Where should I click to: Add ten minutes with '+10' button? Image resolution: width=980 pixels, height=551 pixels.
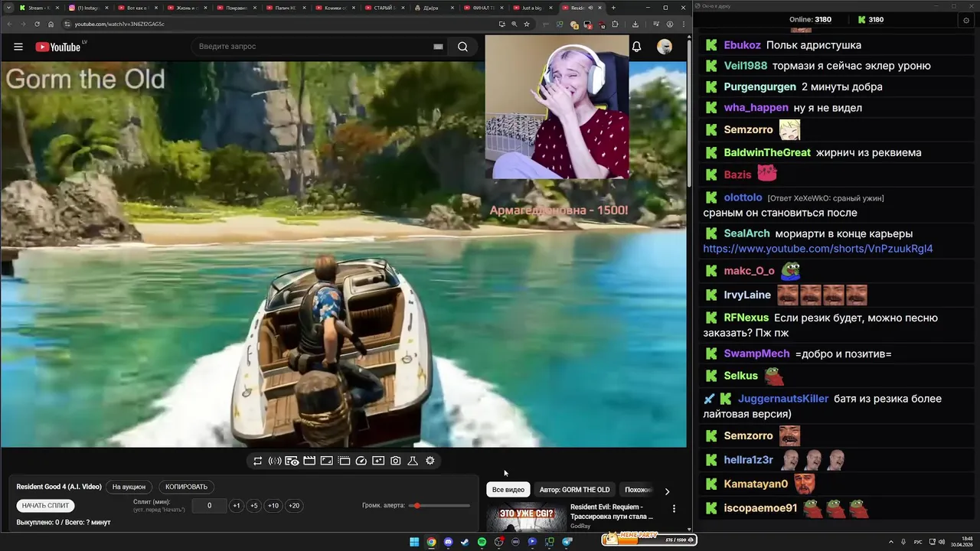pos(273,506)
